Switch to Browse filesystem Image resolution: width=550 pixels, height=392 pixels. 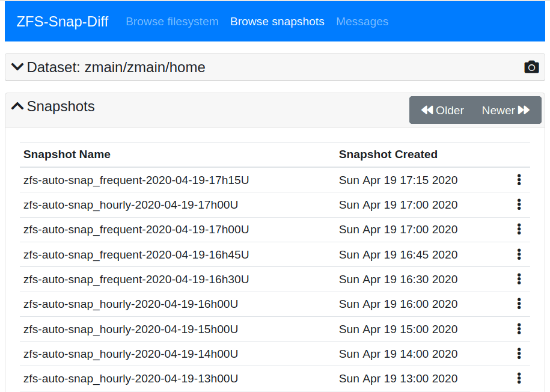pos(172,21)
